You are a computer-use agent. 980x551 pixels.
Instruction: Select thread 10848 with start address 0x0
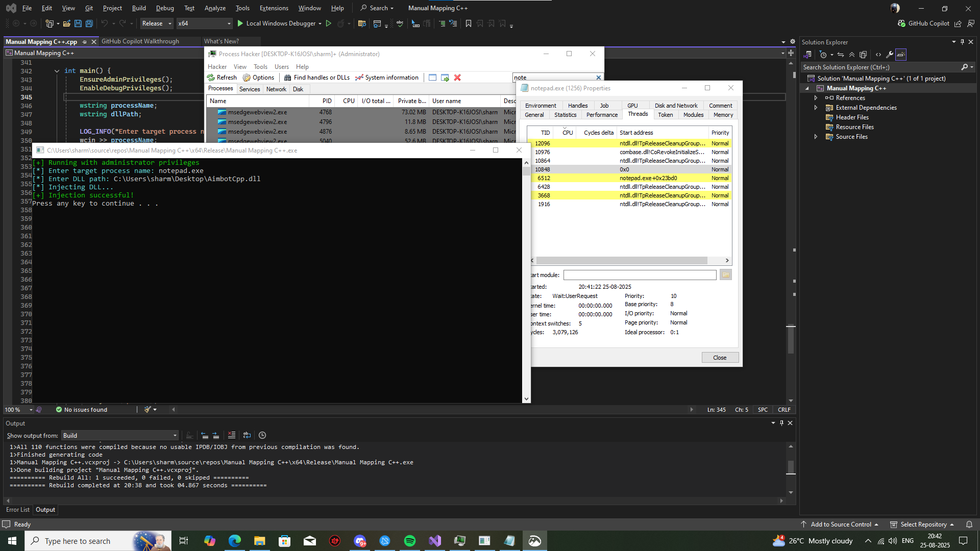point(632,169)
